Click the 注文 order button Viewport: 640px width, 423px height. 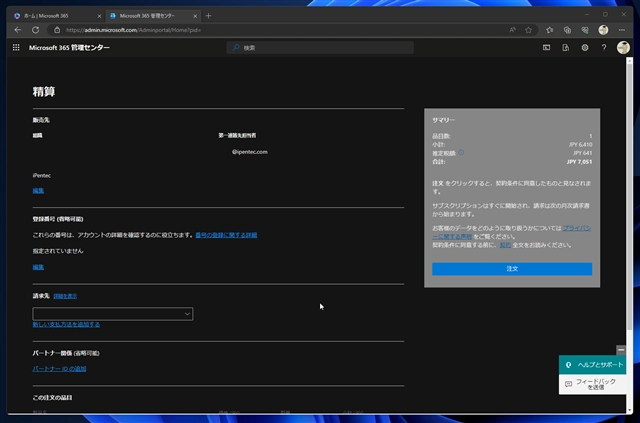[x=512, y=269]
